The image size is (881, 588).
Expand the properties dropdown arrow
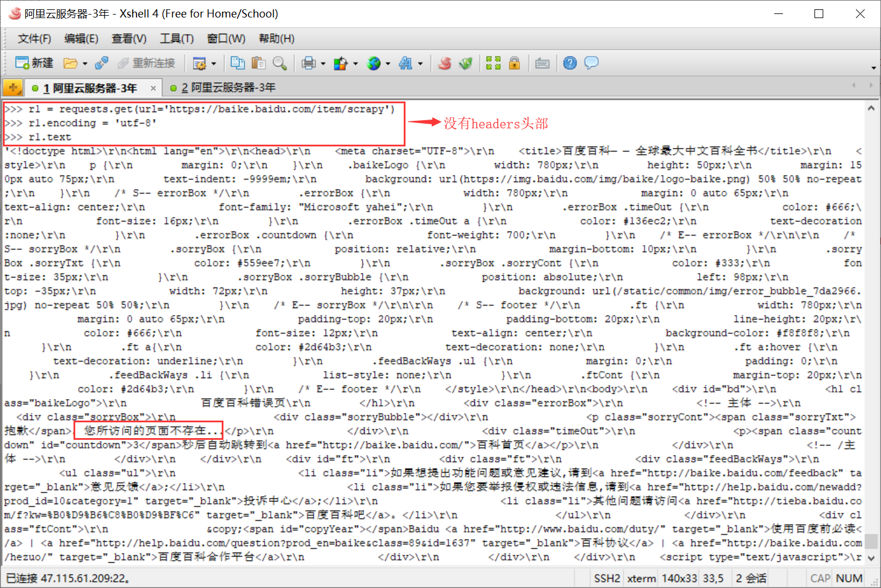pyautogui.click(x=214, y=64)
